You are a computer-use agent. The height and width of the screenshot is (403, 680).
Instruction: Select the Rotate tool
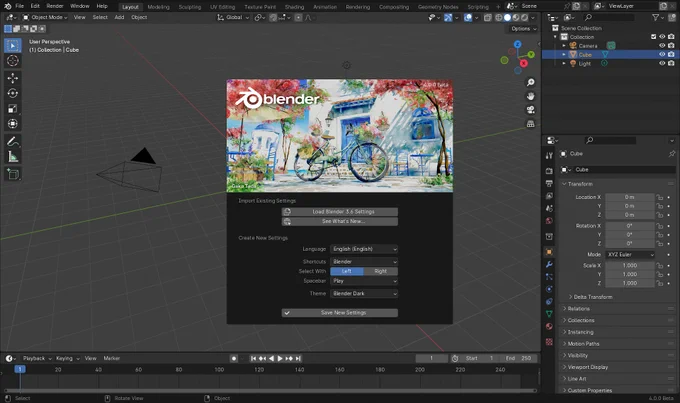[13, 93]
